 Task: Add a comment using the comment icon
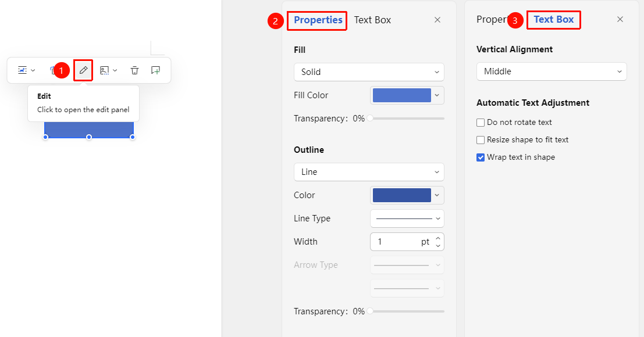(x=156, y=70)
